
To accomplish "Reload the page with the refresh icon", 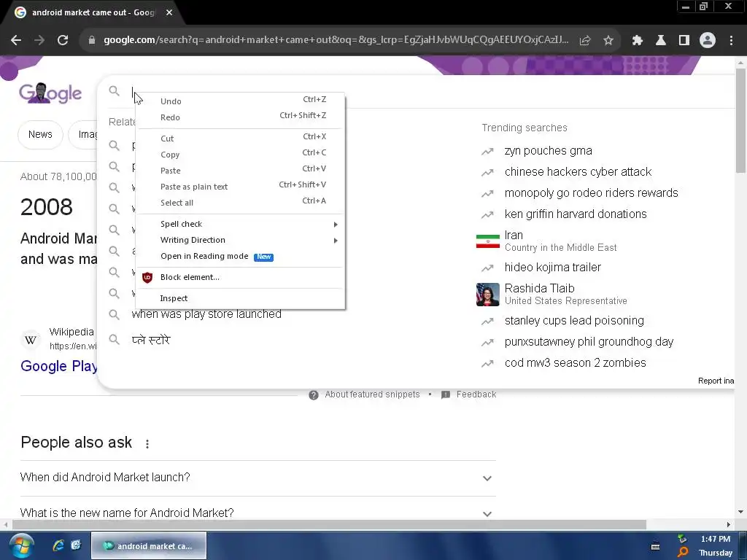I will click(63, 41).
